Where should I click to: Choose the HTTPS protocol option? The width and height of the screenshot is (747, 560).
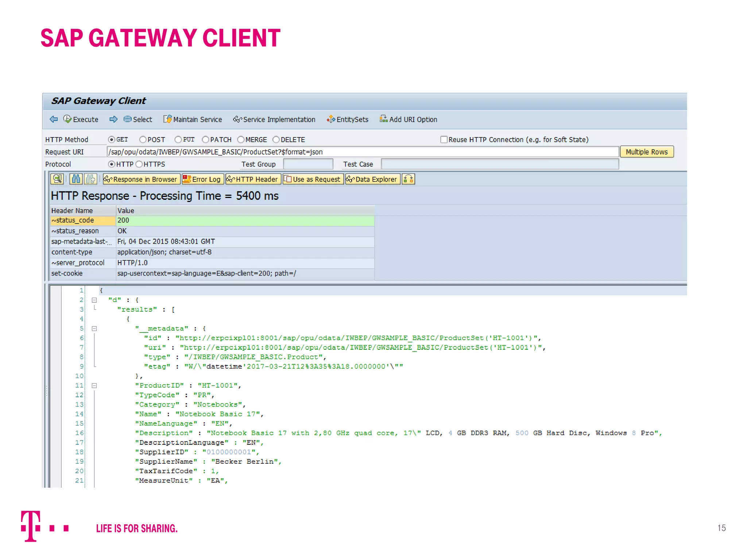coord(139,164)
